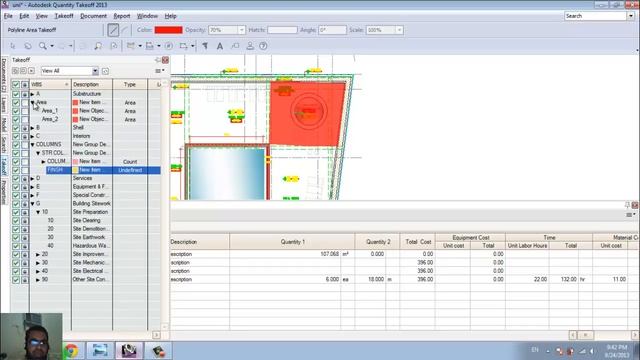Viewport: 640px width, 360px height.
Task: Click the area takeoff tool icon
Action: click(x=150, y=46)
